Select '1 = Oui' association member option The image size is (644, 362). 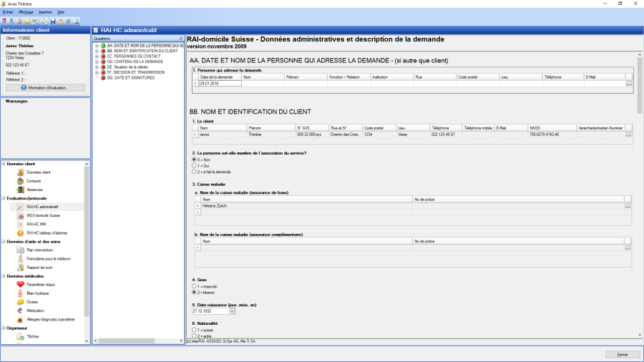[193, 165]
